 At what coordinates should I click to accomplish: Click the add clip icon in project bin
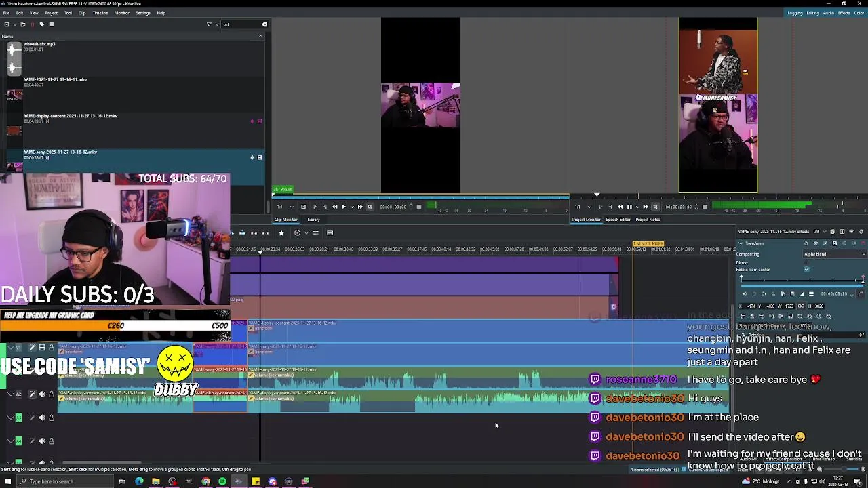7,24
